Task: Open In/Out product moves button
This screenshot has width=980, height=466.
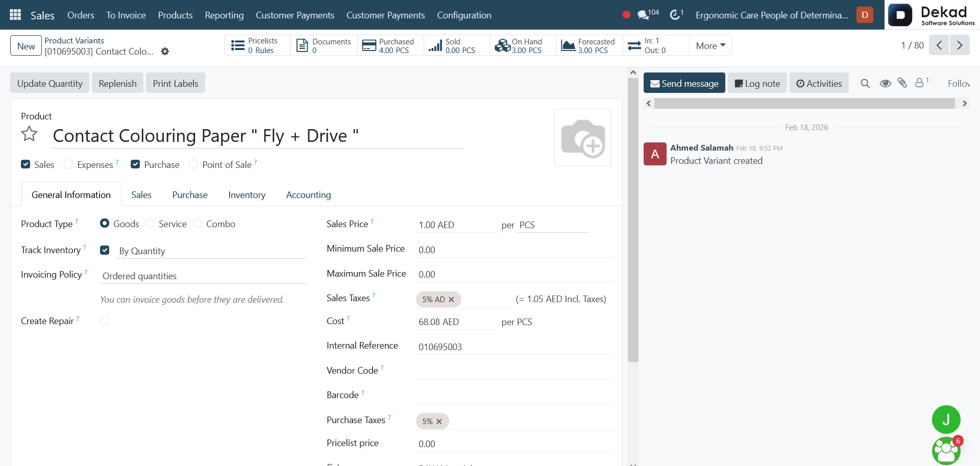Action: point(656,45)
